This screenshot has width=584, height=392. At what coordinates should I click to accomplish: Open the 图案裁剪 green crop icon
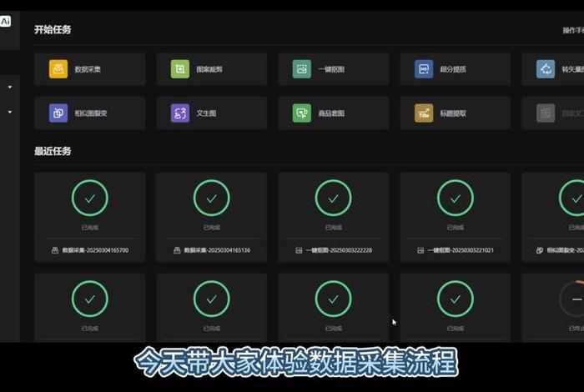coord(180,69)
